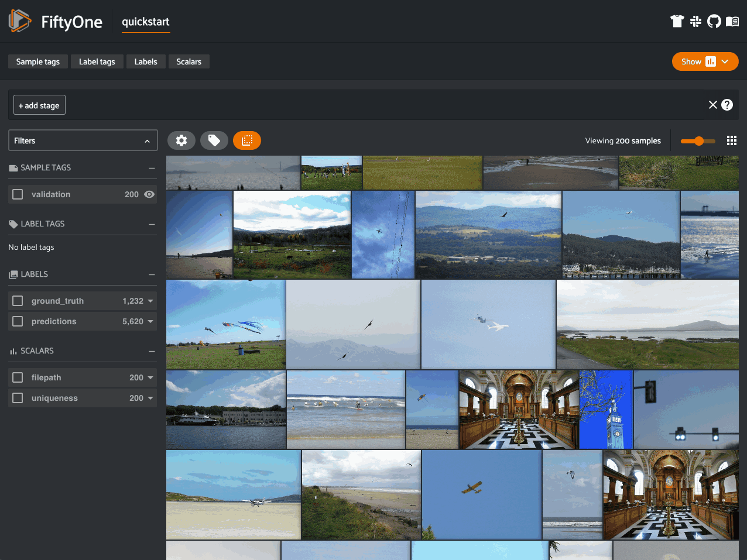The image size is (747, 560).
Task: Toggle the validation tag checkbox
Action: click(x=18, y=194)
